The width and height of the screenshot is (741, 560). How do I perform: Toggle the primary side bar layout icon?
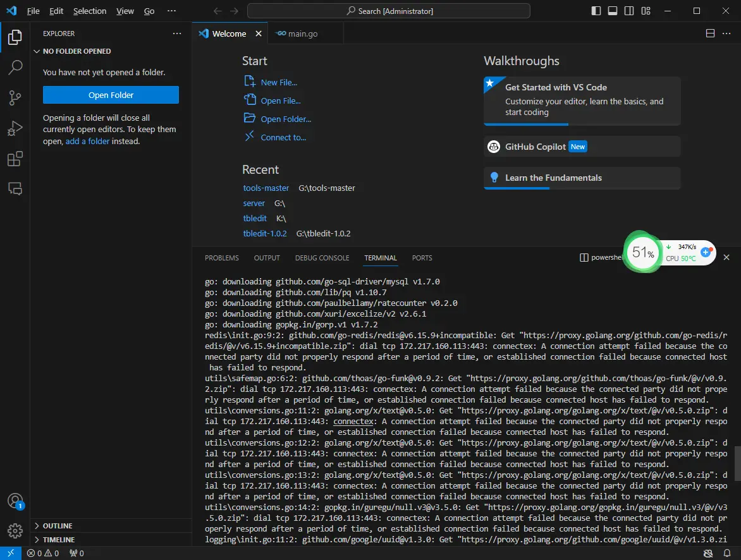pyautogui.click(x=596, y=11)
